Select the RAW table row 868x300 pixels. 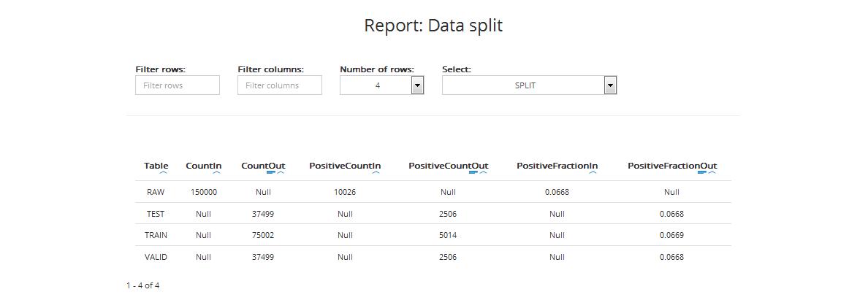point(156,192)
